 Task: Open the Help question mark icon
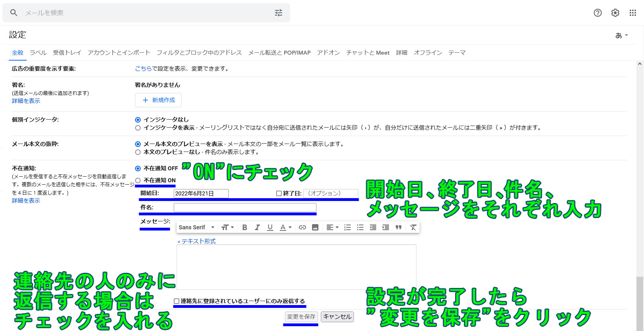pos(598,13)
